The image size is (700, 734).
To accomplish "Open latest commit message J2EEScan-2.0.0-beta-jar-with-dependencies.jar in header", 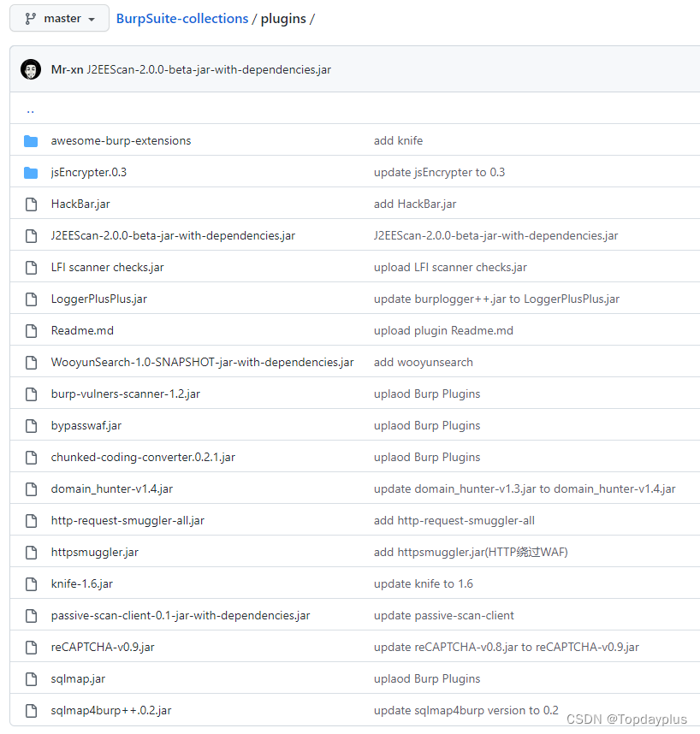I will click(x=209, y=69).
